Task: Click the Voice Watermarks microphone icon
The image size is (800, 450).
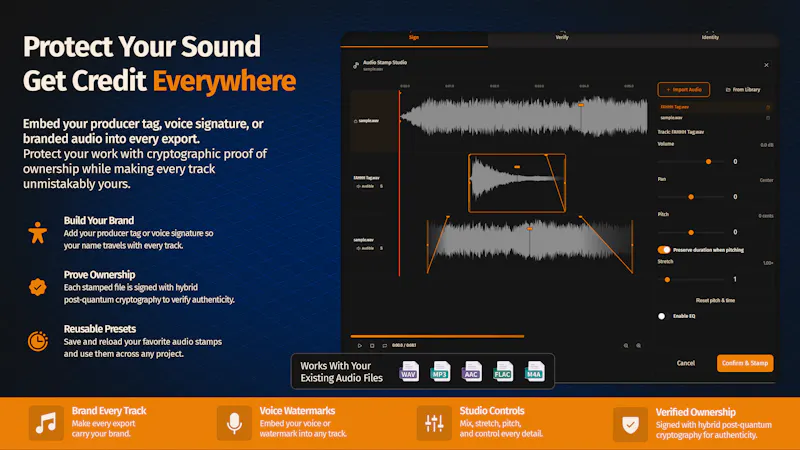Action: coord(234,423)
